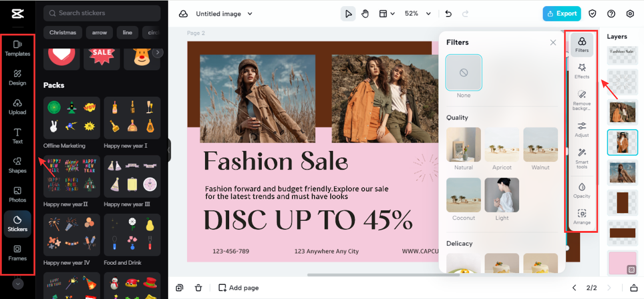This screenshot has height=299, width=644.
Task: Open the Design sidebar panel
Action: [x=18, y=77]
